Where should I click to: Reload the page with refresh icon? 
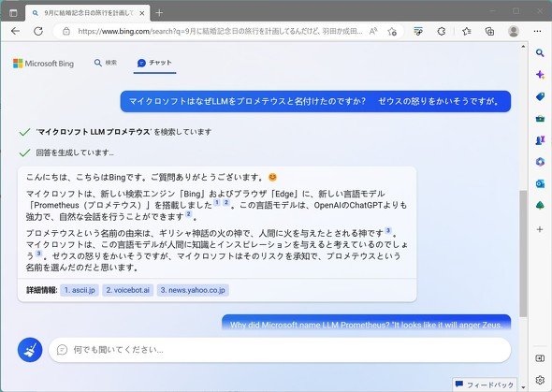pos(38,31)
